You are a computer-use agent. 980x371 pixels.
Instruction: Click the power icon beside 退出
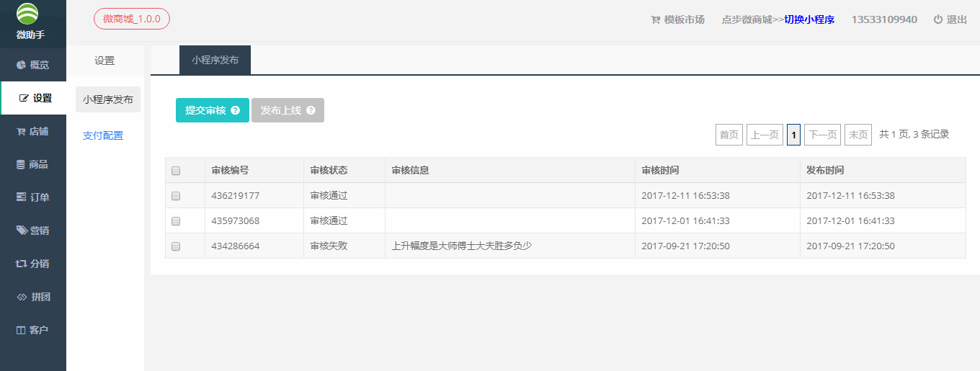pos(938,19)
